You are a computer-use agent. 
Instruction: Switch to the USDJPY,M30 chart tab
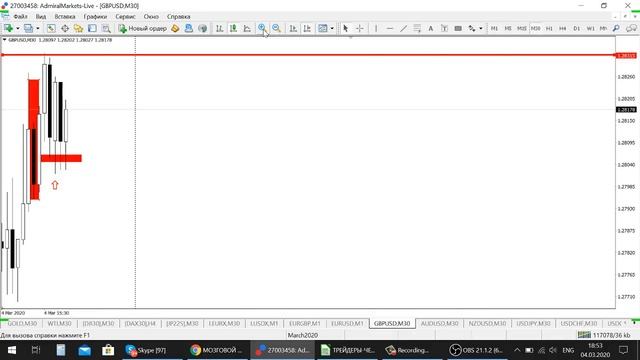click(x=533, y=323)
